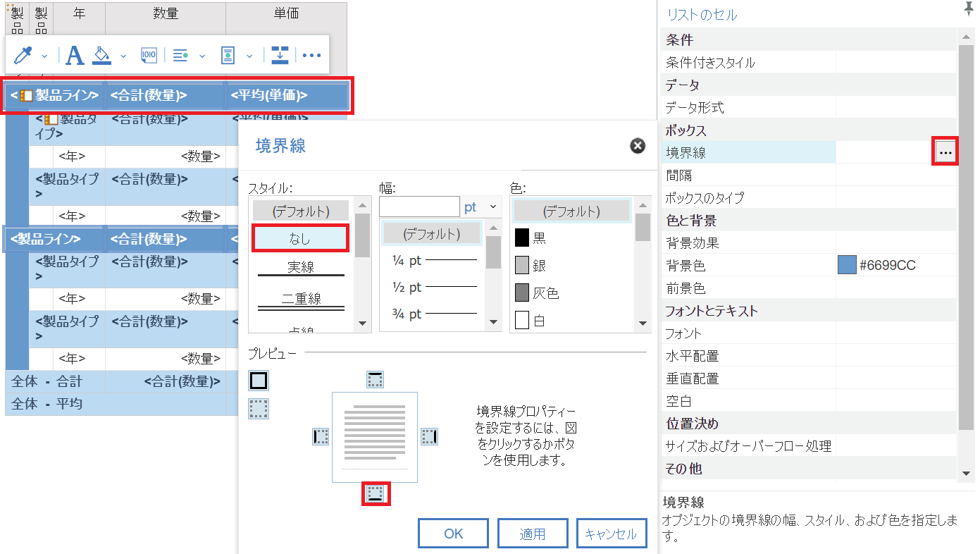This screenshot has width=980, height=554.
Task: Select 背景効果 property row
Action: point(809,243)
